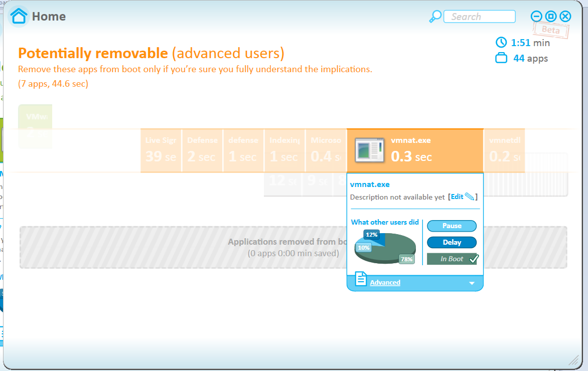This screenshot has height=371, width=588.
Task: Close the window with X icon
Action: [565, 16]
